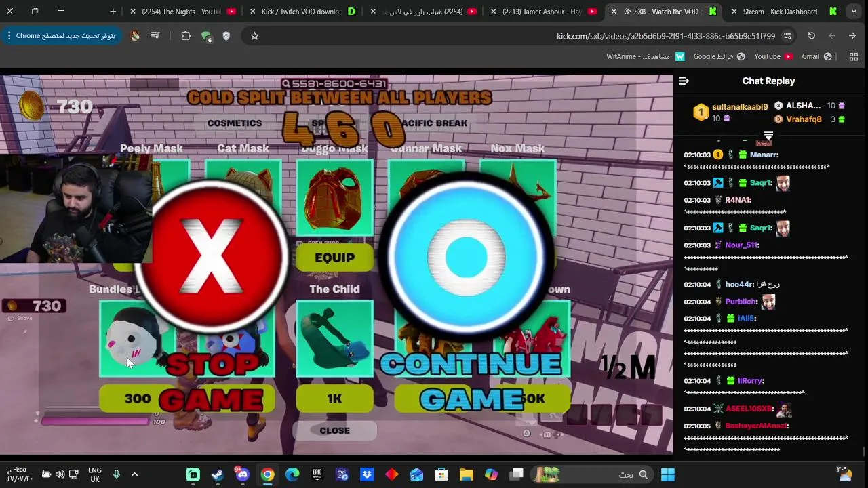Reload the Kick page

[x=811, y=36]
